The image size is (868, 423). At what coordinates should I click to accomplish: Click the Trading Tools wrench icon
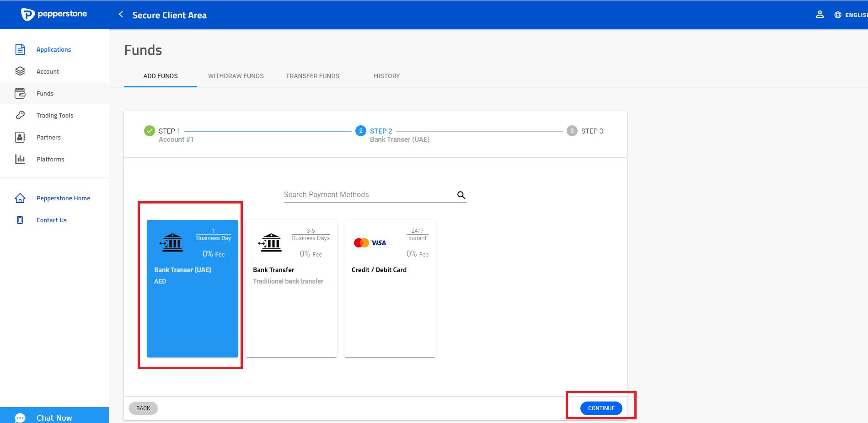(20, 115)
